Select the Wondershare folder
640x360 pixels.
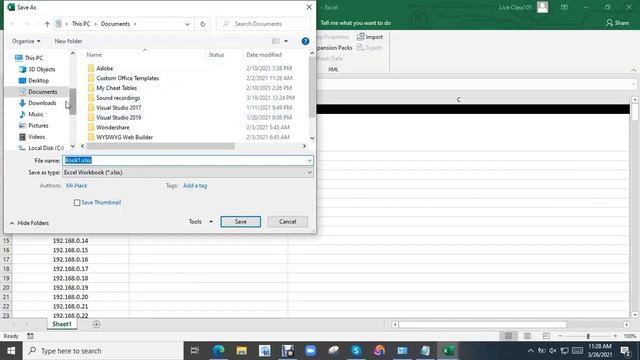113,127
